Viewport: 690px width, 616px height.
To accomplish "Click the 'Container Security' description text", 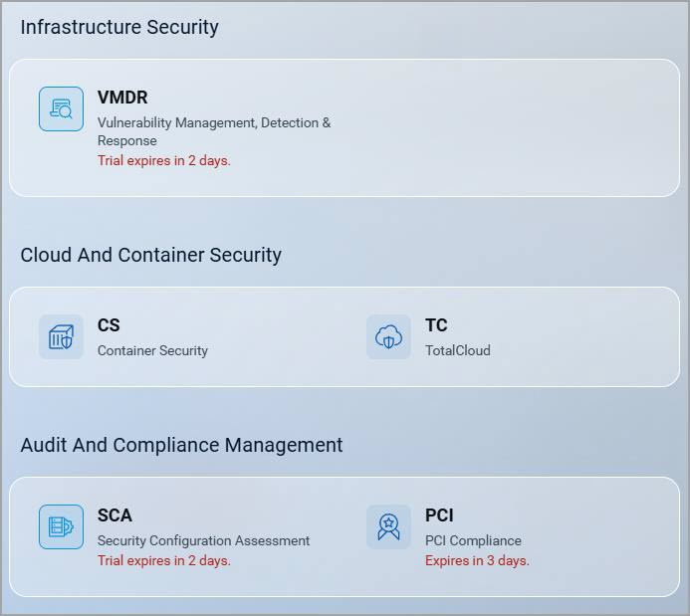I will click(x=152, y=350).
